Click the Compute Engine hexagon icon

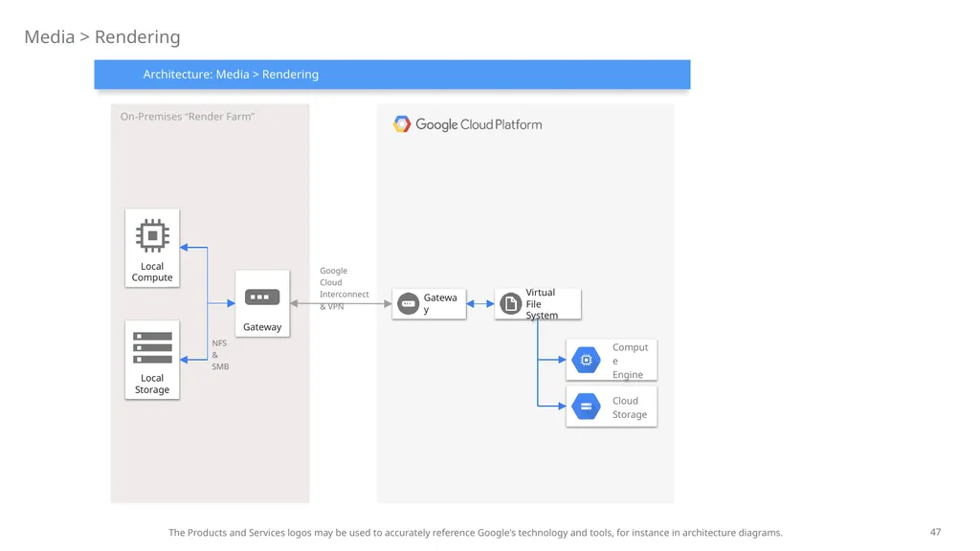587,360
